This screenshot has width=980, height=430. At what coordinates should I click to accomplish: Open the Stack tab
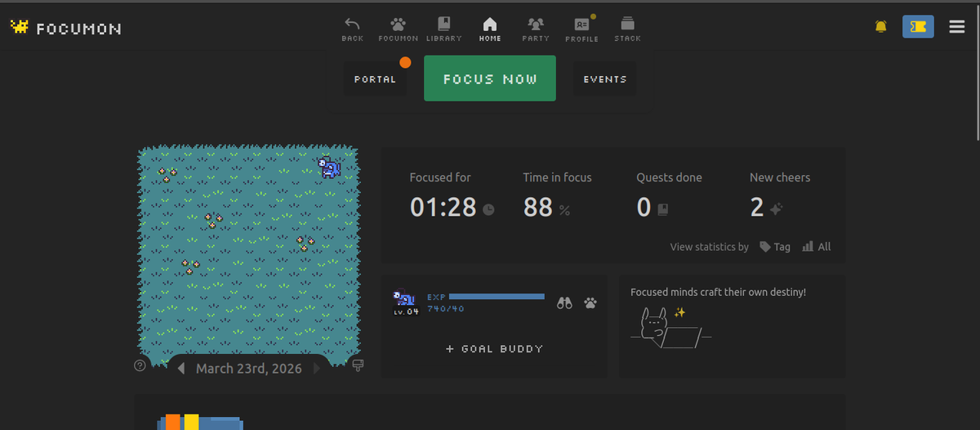click(x=627, y=29)
